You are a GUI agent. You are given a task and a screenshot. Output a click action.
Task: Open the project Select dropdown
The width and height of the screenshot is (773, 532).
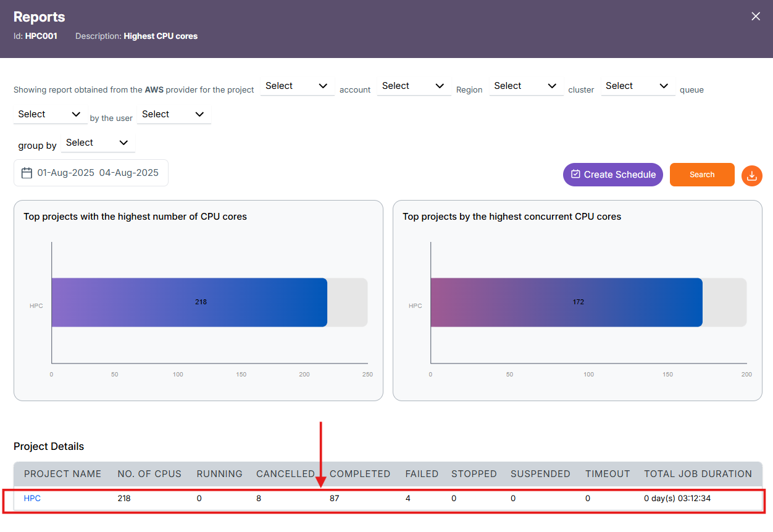point(296,86)
